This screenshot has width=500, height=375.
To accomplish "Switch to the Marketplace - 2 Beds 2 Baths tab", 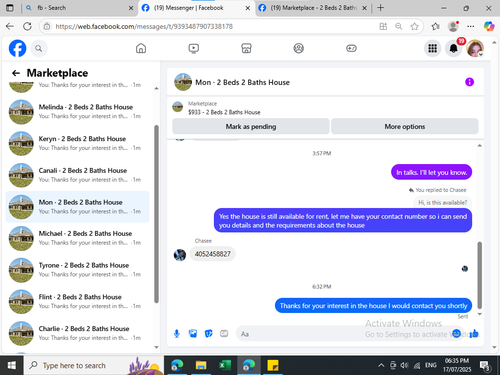I will 312,8.
